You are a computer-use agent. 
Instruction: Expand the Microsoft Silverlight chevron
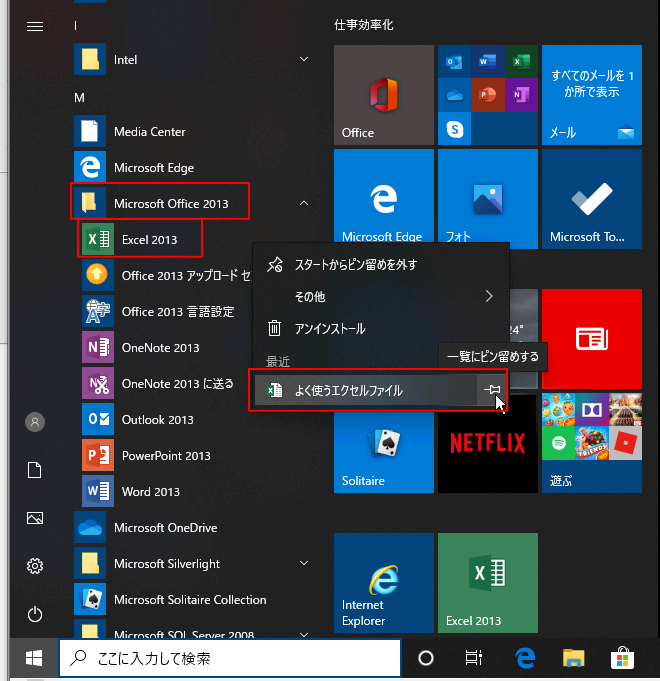tap(304, 563)
